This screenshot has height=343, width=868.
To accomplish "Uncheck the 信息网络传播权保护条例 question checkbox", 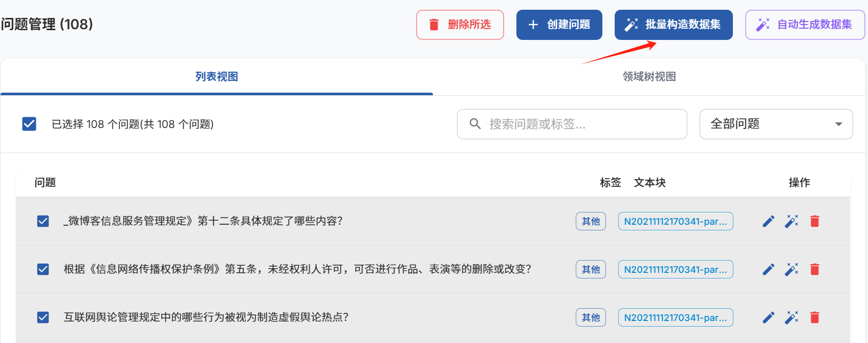I will click(x=43, y=269).
